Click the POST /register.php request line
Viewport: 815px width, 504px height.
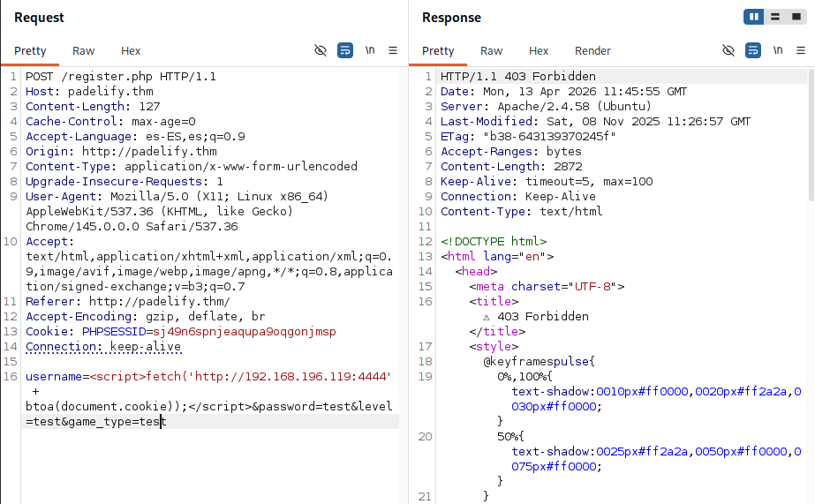click(x=121, y=77)
